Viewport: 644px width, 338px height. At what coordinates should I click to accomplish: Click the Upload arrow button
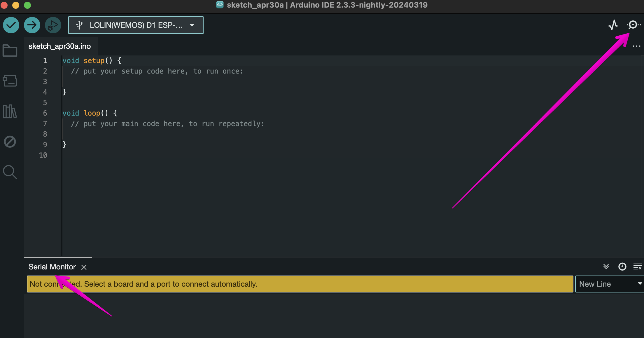(x=32, y=25)
